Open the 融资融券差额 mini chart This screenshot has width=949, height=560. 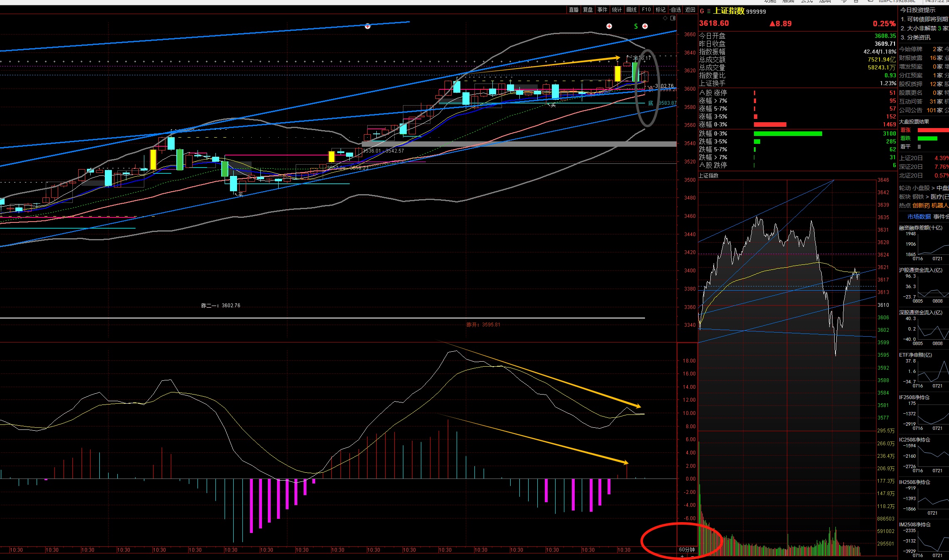click(x=924, y=243)
